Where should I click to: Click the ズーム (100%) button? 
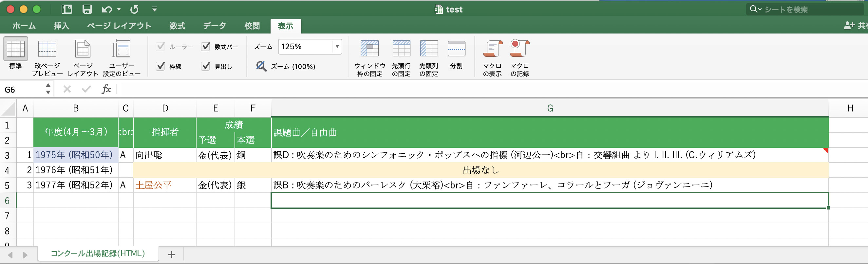pyautogui.click(x=286, y=66)
